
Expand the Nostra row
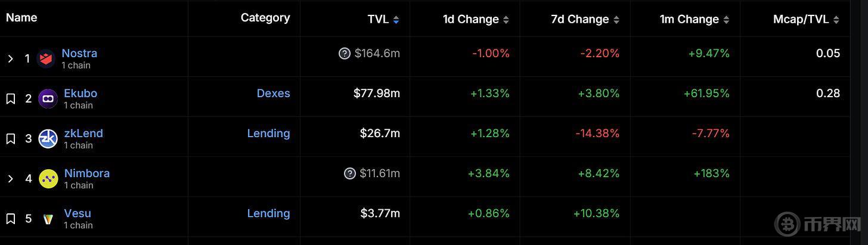[x=10, y=58]
